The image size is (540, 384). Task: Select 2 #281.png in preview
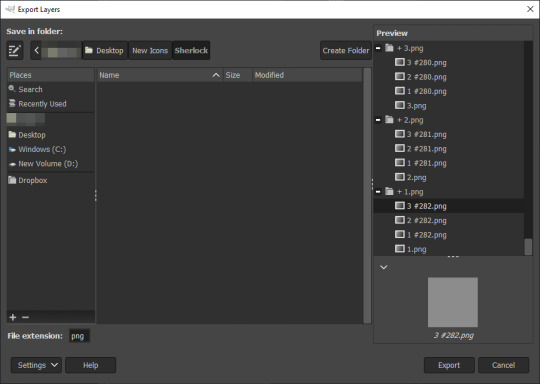tap(426, 149)
